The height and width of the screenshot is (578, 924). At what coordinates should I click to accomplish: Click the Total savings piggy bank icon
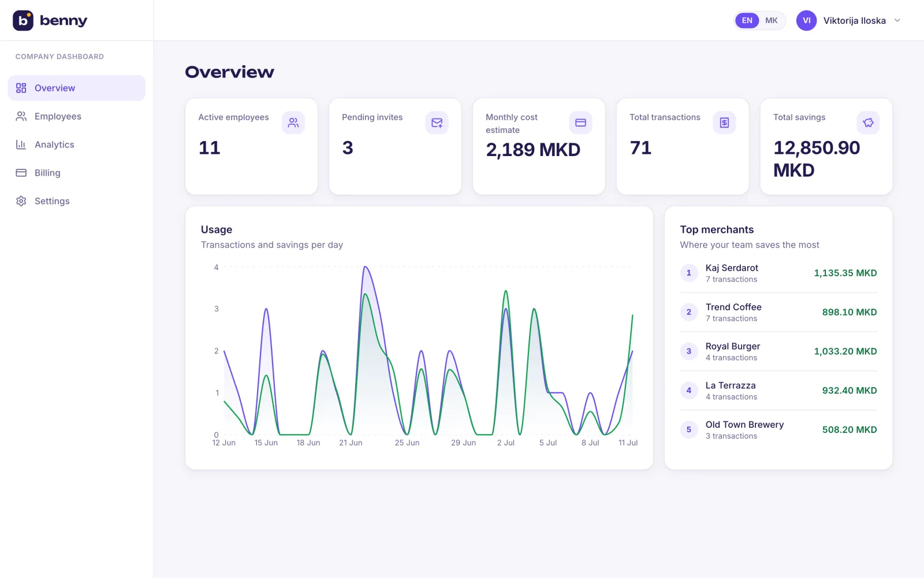pyautogui.click(x=868, y=123)
